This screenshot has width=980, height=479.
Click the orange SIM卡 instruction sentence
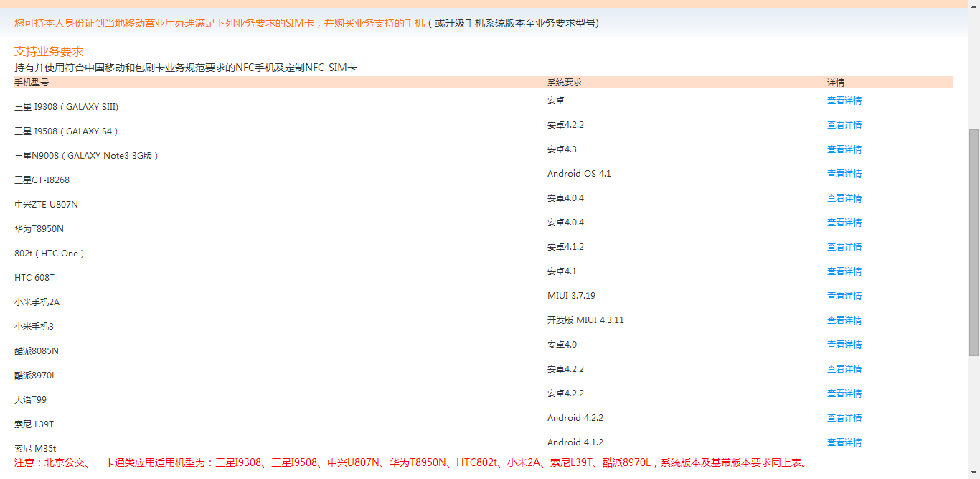220,23
